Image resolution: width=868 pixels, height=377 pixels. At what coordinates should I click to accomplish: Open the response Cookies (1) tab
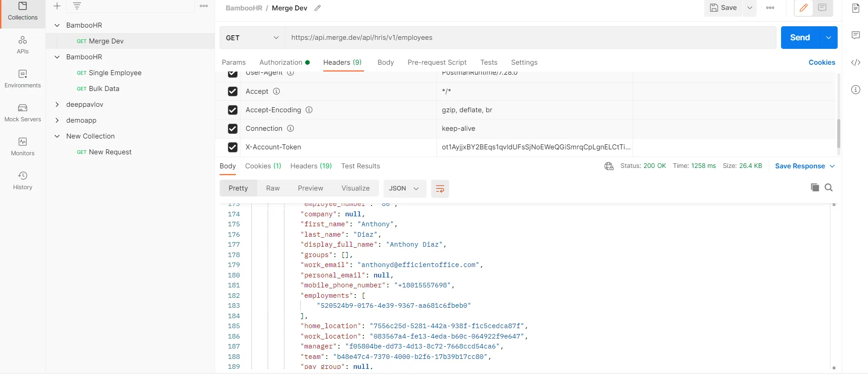[263, 166]
